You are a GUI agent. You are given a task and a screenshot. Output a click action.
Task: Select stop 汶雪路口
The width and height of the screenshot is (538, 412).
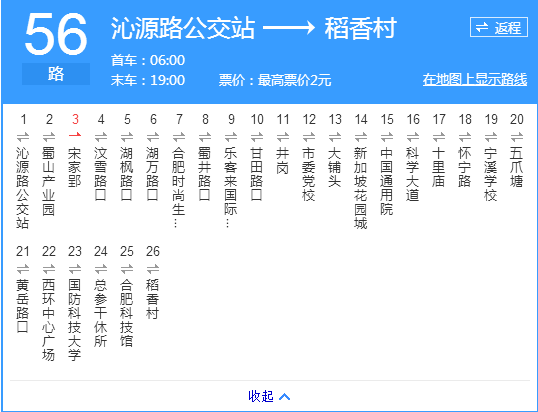[x=101, y=174]
